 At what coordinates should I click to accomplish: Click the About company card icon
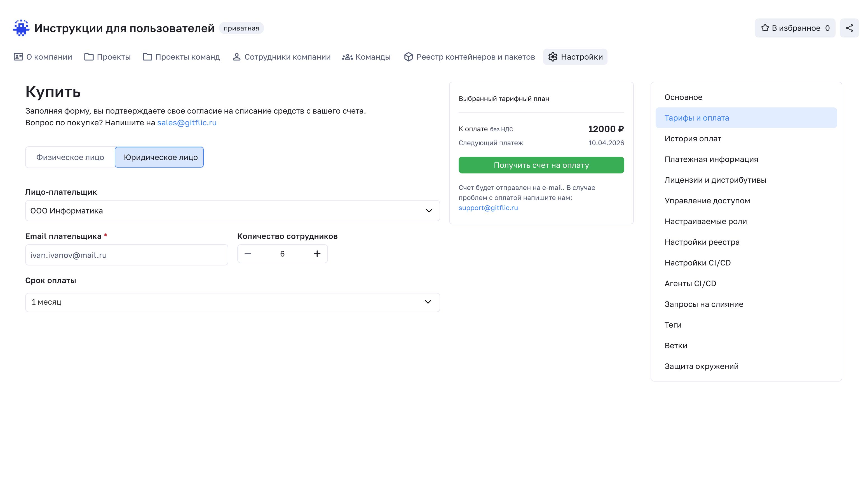[x=18, y=57]
